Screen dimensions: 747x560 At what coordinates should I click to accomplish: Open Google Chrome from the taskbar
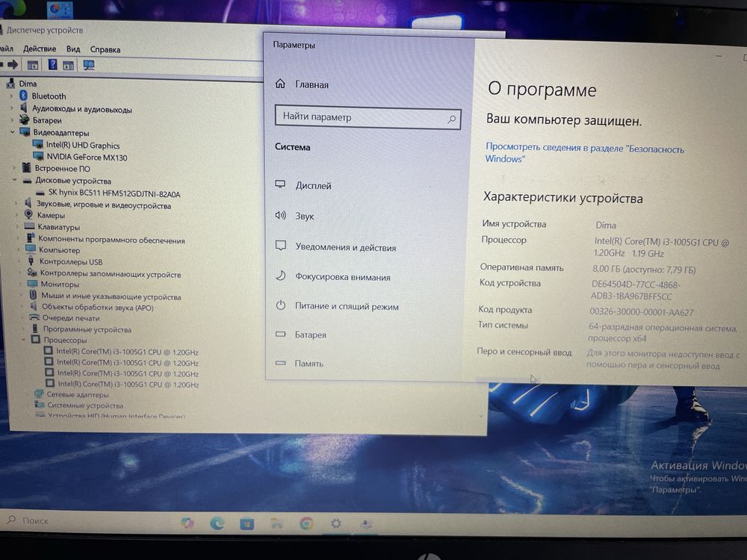306,524
